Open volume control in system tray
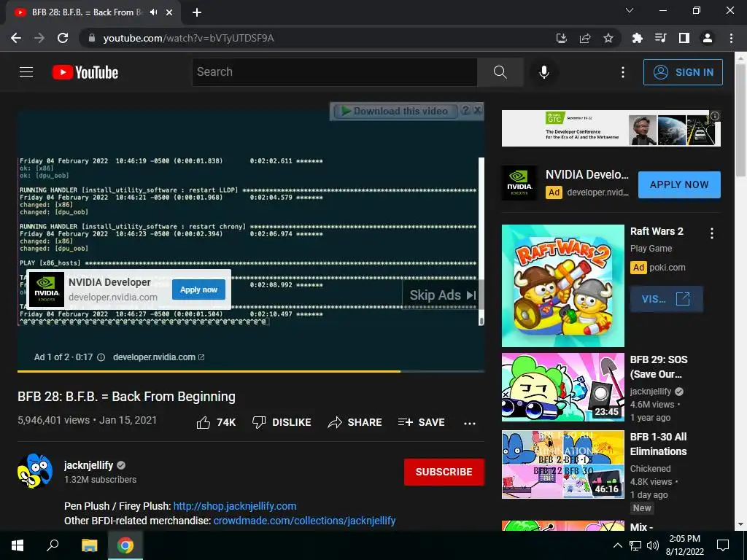 [x=653, y=545]
